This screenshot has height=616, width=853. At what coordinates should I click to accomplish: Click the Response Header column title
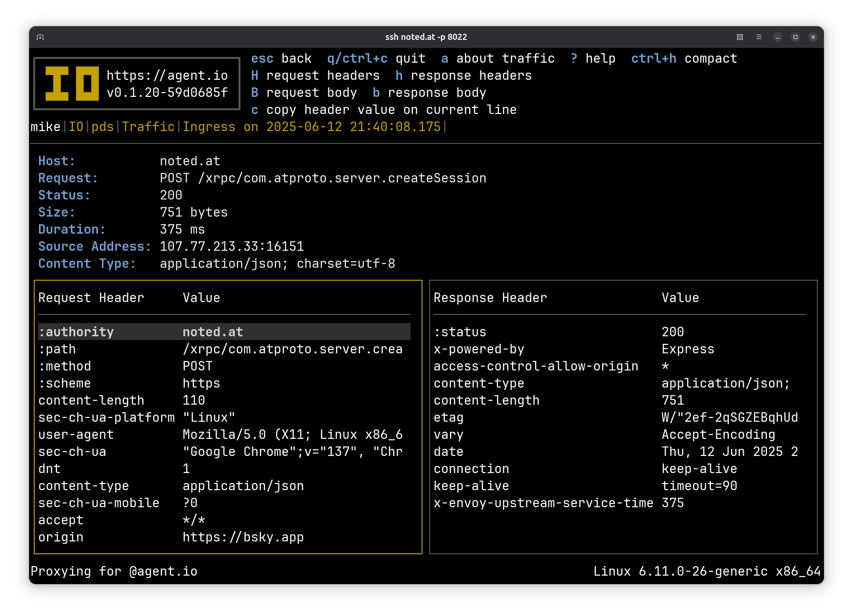[x=490, y=298]
